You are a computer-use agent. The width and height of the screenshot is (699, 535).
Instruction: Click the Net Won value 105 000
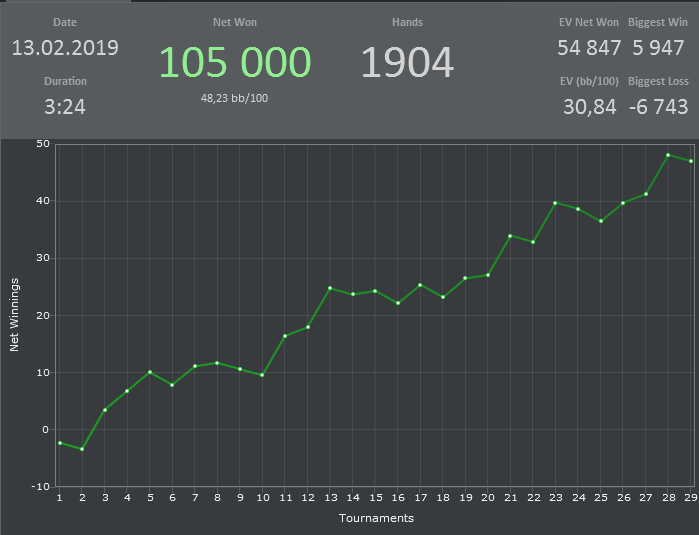point(234,62)
